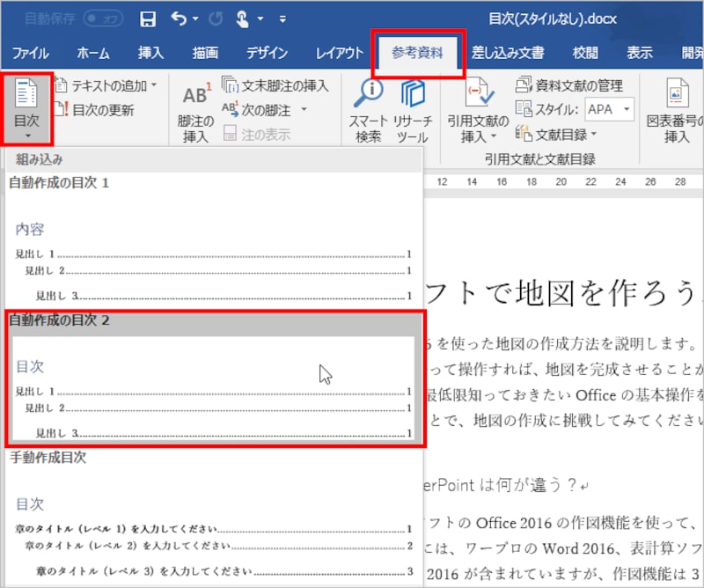Viewport: 704px width, 588px height.
Task: Launch the リサーチツール (Researcher)
Action: pyautogui.click(x=412, y=108)
